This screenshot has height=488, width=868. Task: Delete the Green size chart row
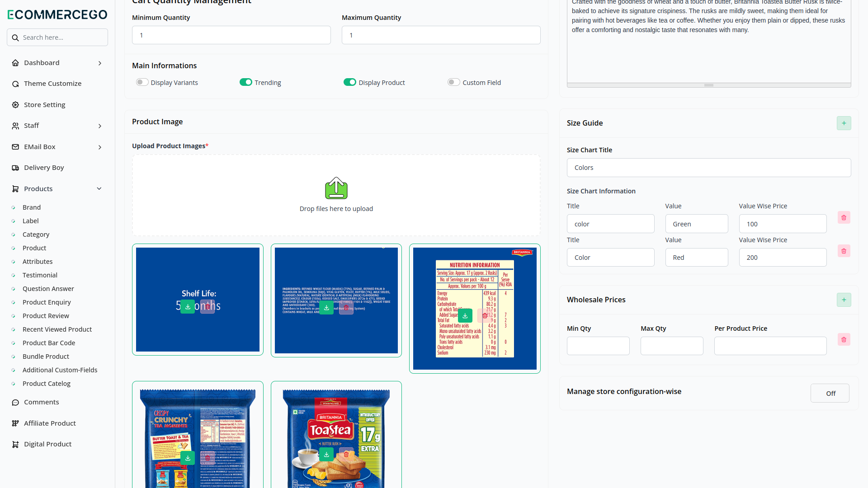pos(844,217)
